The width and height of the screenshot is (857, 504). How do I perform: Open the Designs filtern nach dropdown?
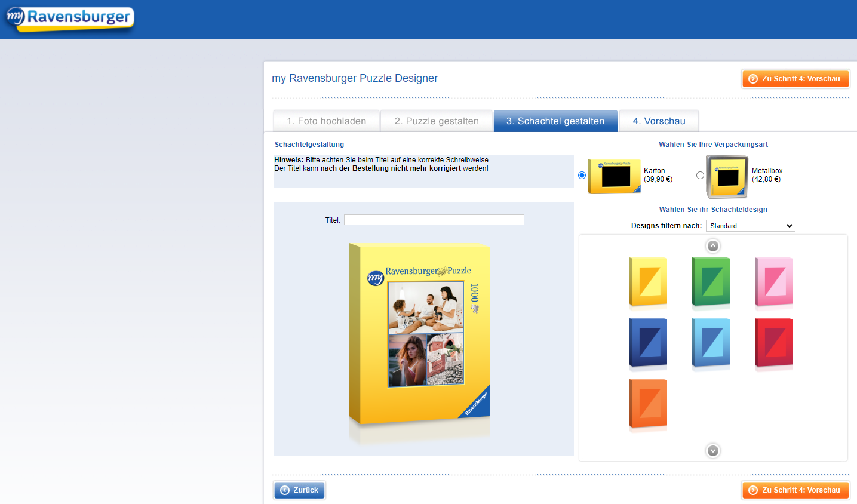click(x=750, y=226)
